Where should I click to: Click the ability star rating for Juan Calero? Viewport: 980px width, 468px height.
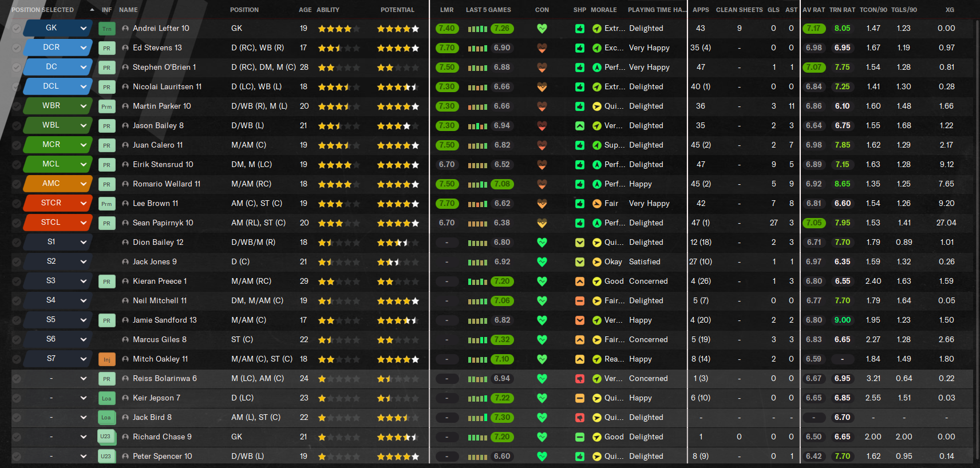coord(339,145)
